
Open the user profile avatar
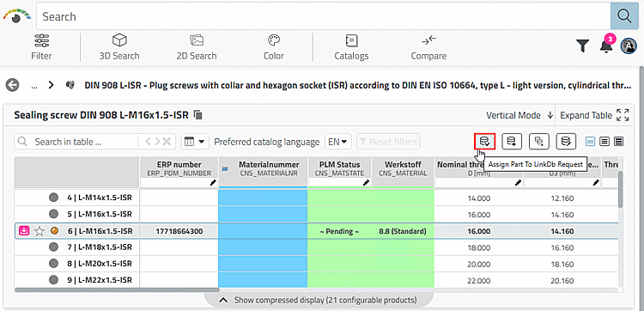(x=629, y=46)
